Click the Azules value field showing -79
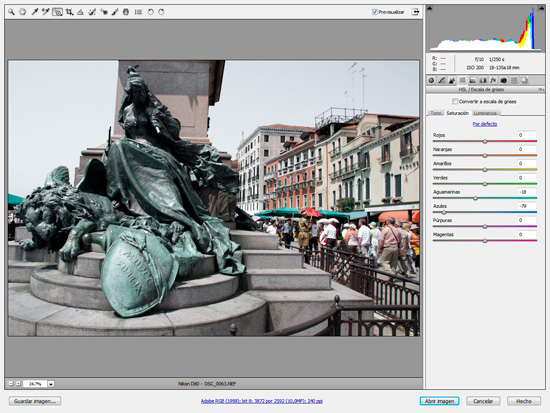 coord(527,206)
